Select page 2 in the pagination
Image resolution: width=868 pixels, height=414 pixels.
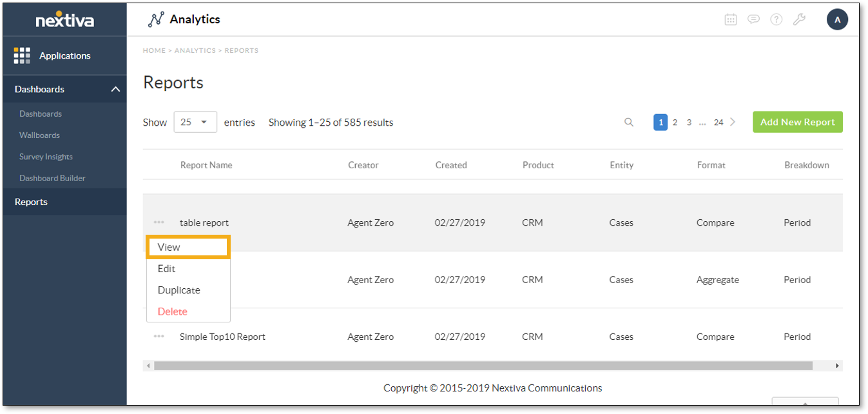pos(675,122)
